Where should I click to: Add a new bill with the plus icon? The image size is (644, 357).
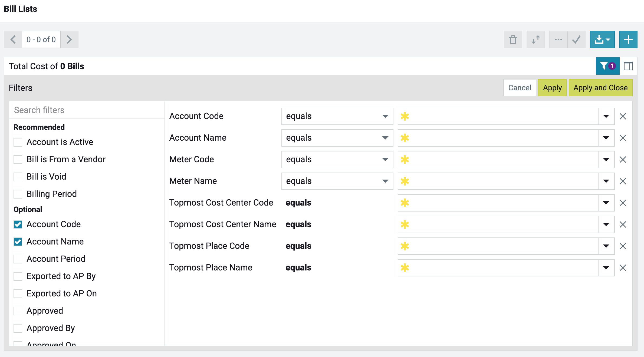pyautogui.click(x=628, y=39)
